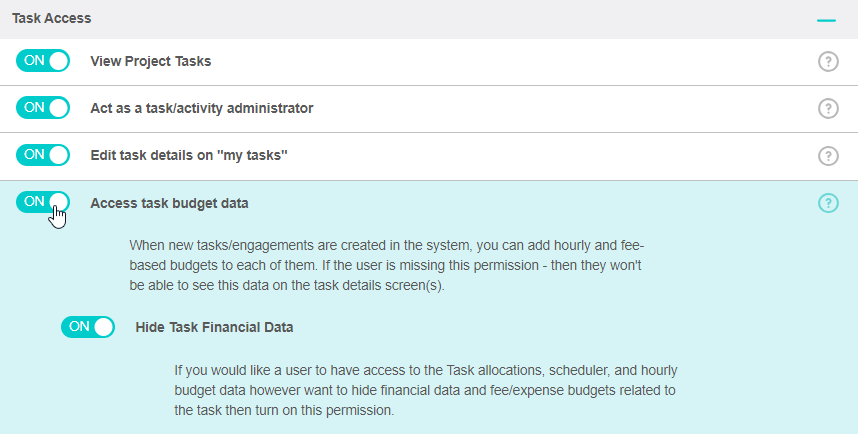Open help for View Project Tasks
This screenshot has width=858, height=434.
[828, 61]
